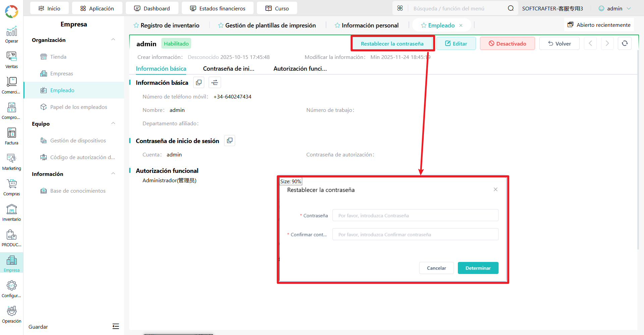The height and width of the screenshot is (335, 644).
Task: Click the right vertical scrollbar
Action: coord(639,149)
